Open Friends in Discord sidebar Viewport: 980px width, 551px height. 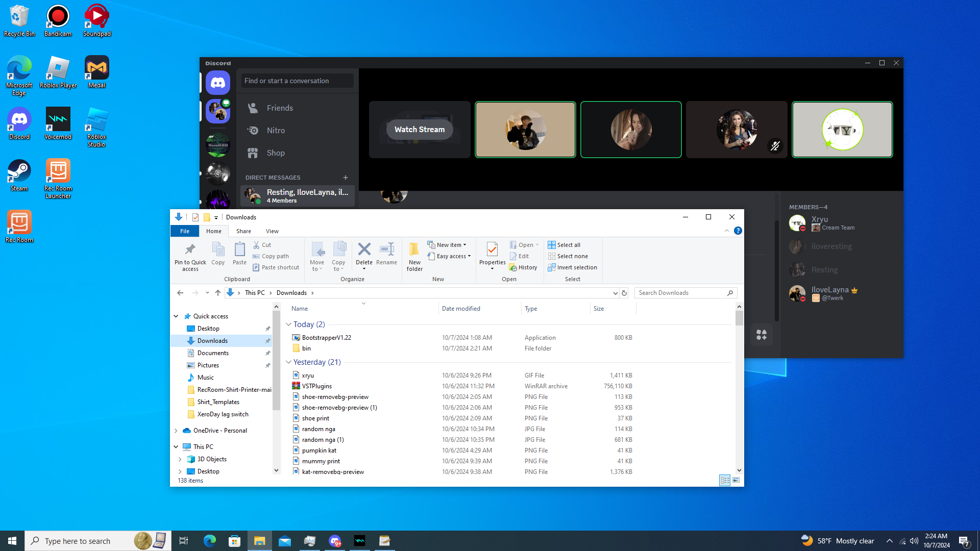(280, 108)
